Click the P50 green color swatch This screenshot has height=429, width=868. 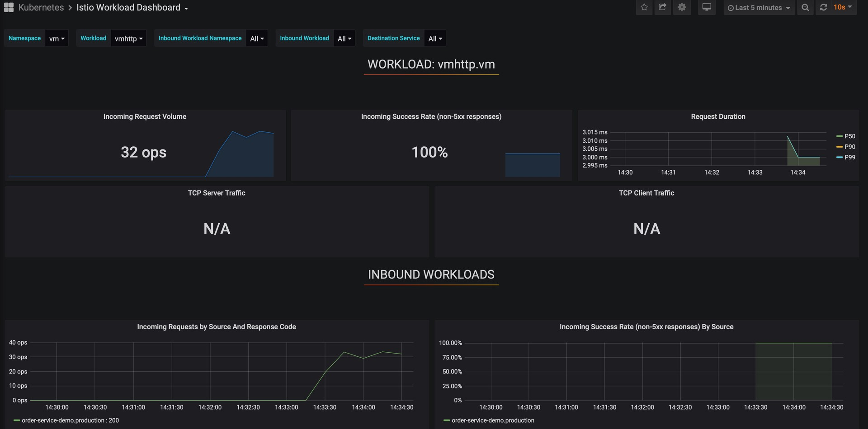pyautogui.click(x=840, y=136)
